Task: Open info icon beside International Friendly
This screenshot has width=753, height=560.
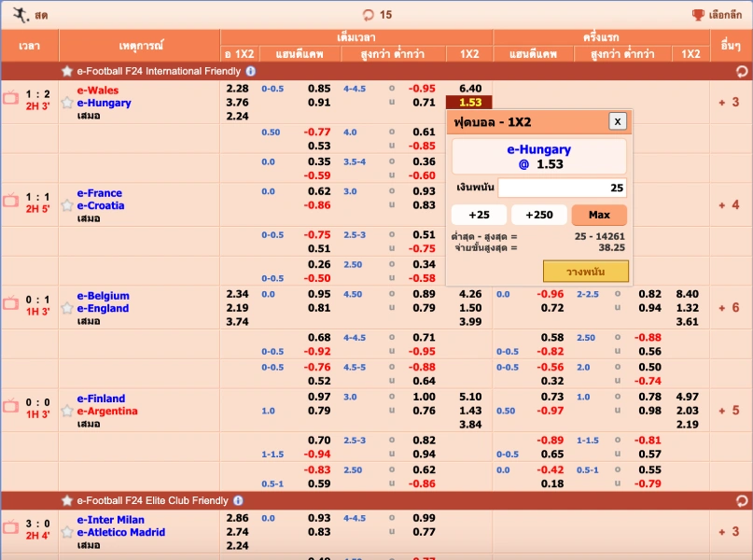Action: 251,71
